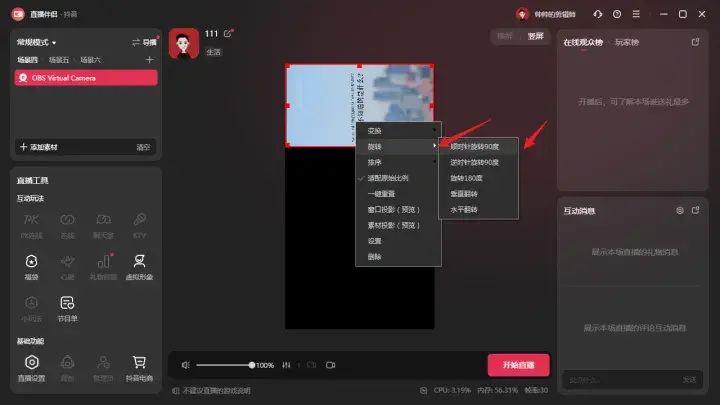Expand the 排序 submenu
This screenshot has height=405, width=720.
[x=399, y=162]
